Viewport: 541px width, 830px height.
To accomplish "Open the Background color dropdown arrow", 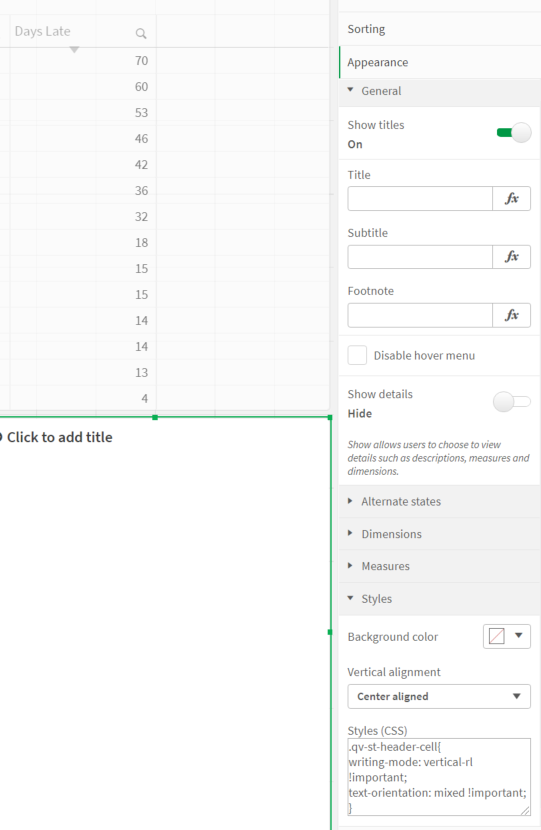I will (519, 636).
